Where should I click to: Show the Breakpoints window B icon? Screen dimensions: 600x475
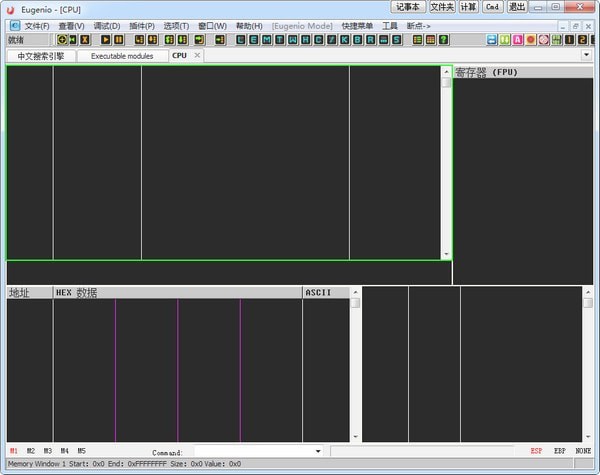pos(357,40)
